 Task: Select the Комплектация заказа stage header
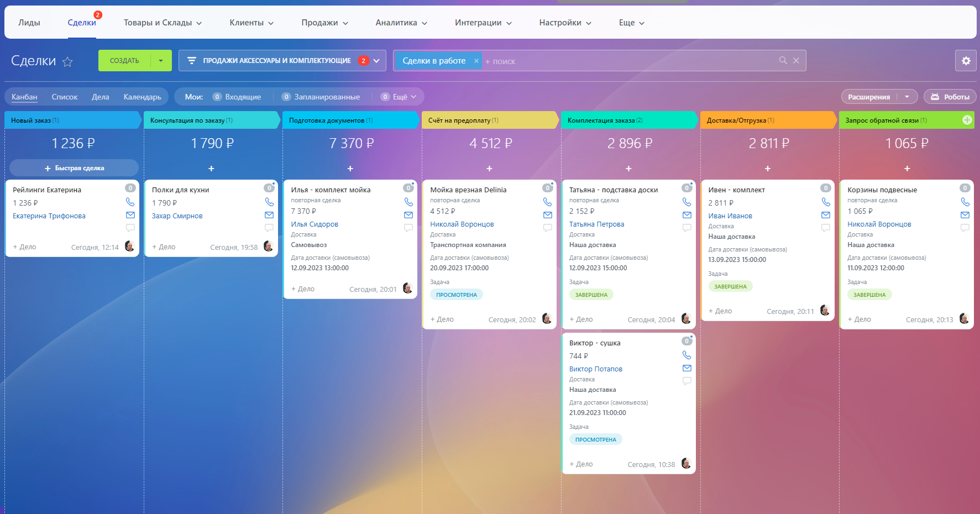tap(630, 120)
